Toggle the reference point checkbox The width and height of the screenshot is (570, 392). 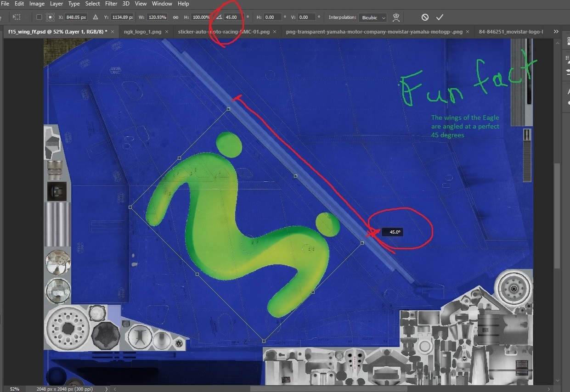pos(39,17)
